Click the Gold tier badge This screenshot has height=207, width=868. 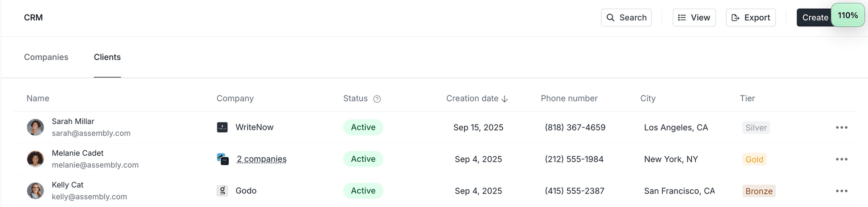pos(754,159)
